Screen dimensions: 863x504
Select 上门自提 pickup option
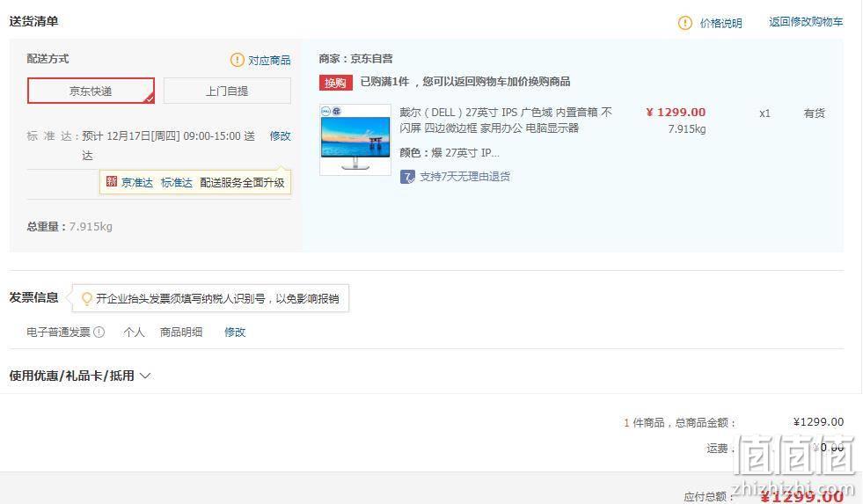click(x=227, y=91)
